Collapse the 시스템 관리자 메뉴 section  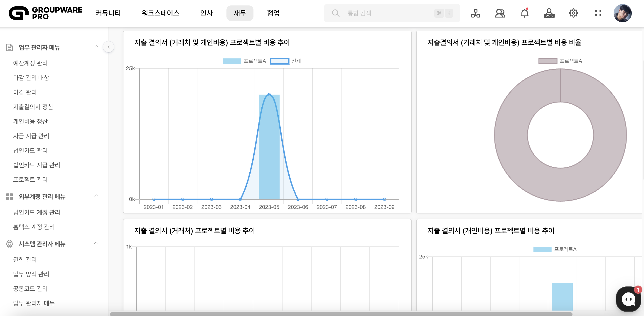point(96,243)
